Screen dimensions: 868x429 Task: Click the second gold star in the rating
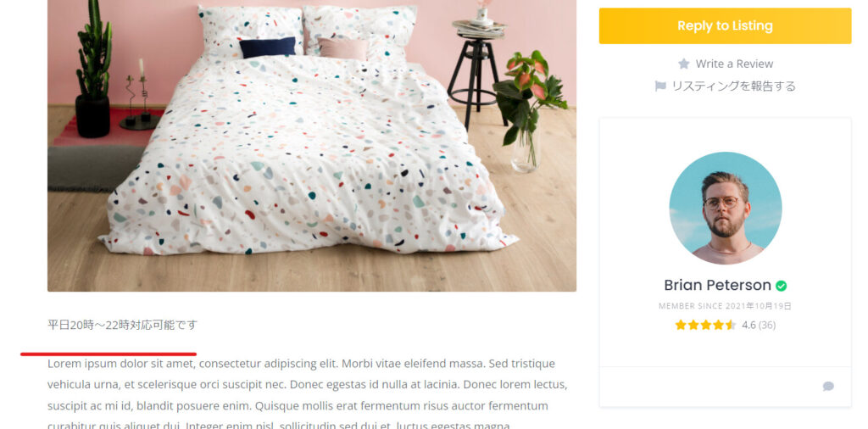[693, 325]
